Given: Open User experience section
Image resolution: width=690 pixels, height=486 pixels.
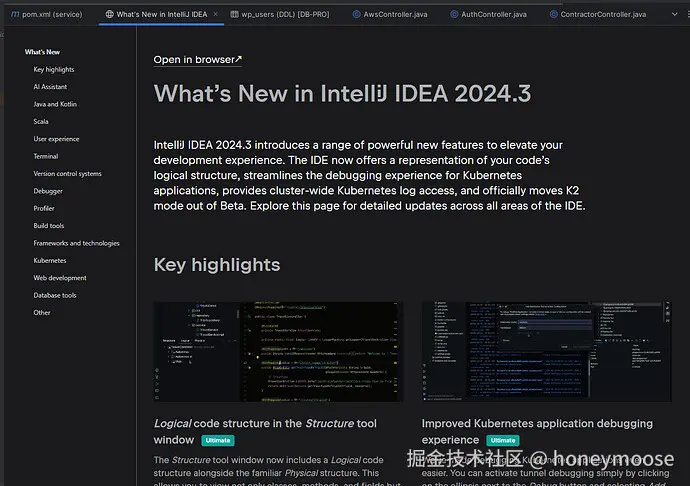Looking at the screenshot, I should click(x=56, y=139).
